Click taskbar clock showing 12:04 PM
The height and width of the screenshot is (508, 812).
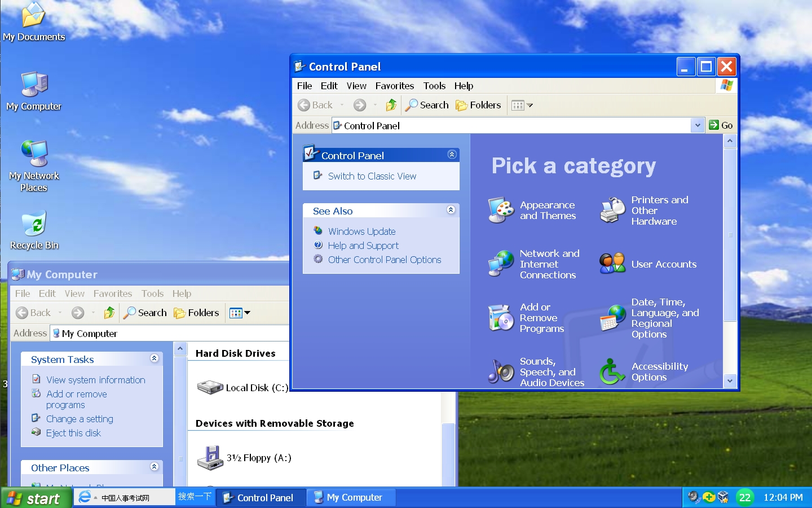(783, 497)
